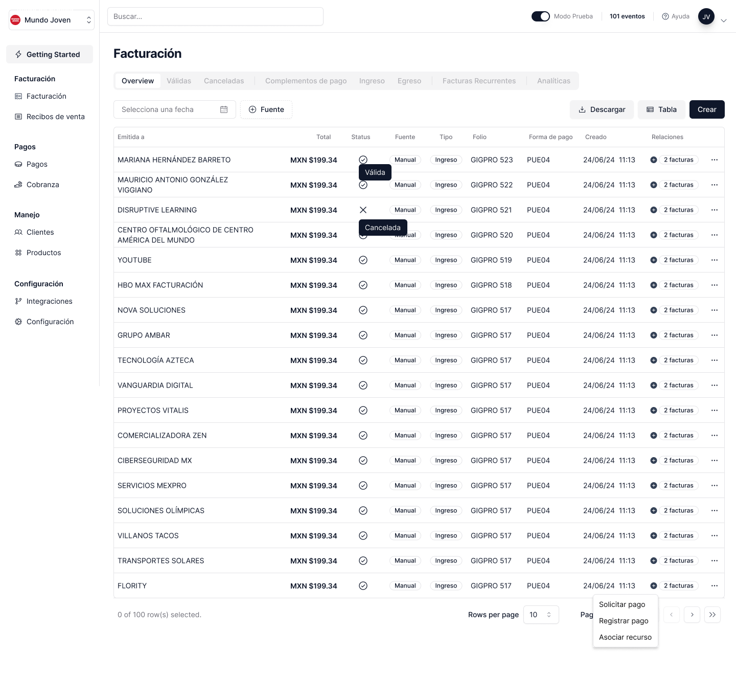Open row actions for YOUTUBE

715,260
